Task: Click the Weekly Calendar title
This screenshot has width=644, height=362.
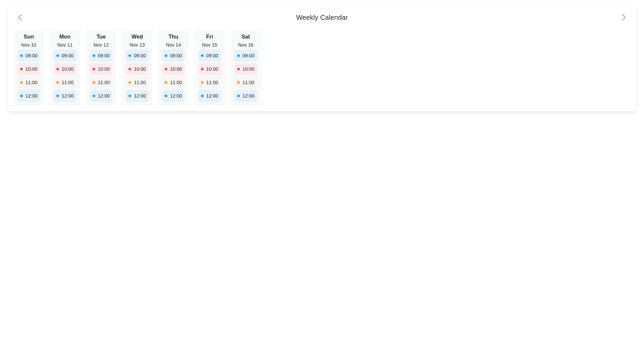Action: coord(321,17)
